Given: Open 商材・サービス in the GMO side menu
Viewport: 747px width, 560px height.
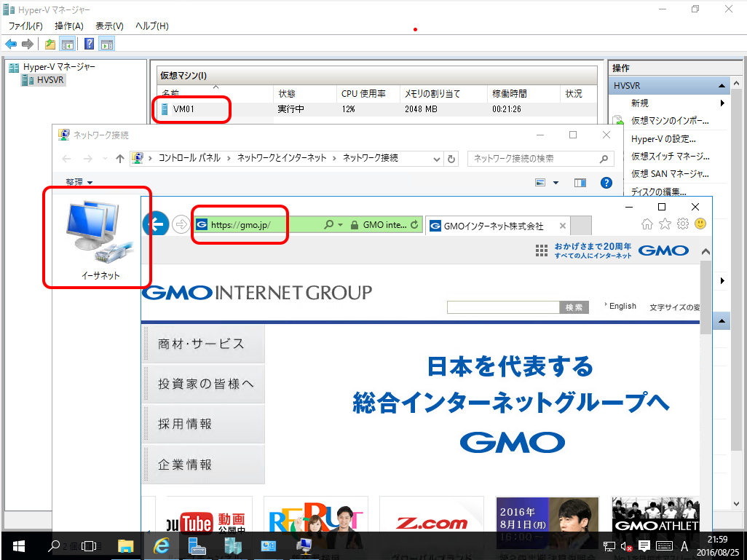Looking at the screenshot, I should click(x=203, y=344).
